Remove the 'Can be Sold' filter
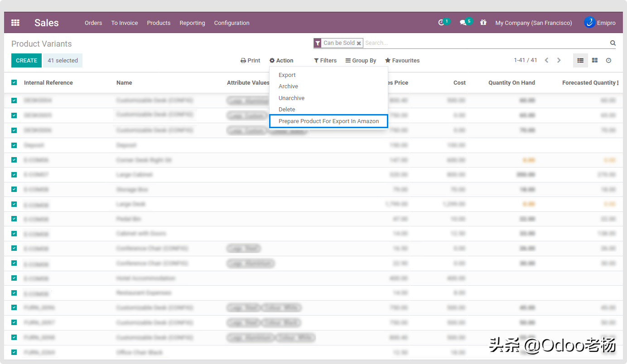 (359, 43)
